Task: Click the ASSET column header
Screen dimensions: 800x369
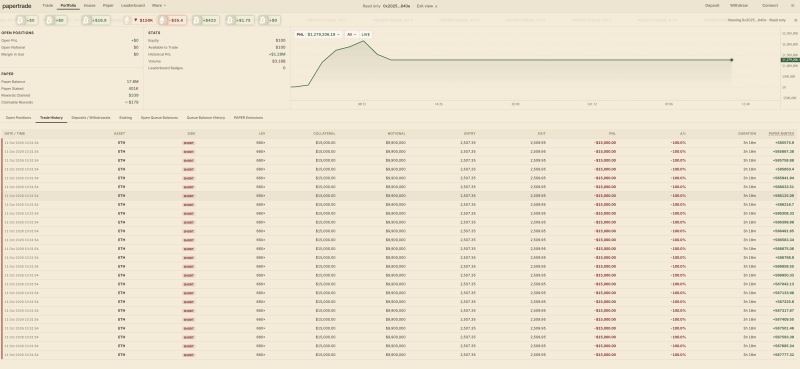Action: pos(119,134)
